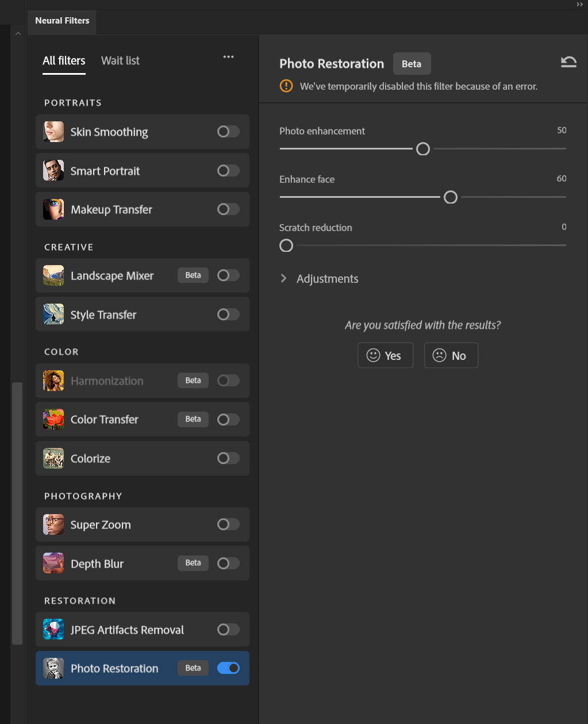Switch to the Wait list tab
The height and width of the screenshot is (724, 588).
pyautogui.click(x=120, y=60)
